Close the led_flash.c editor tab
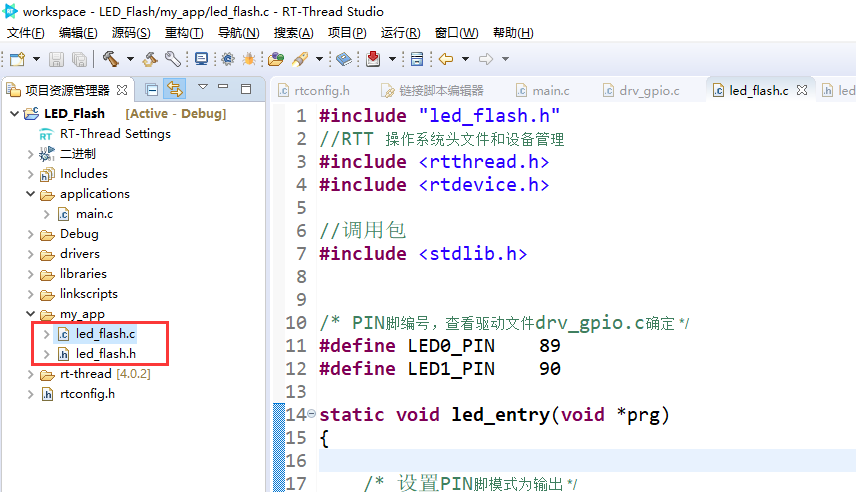856x492 pixels. click(802, 90)
